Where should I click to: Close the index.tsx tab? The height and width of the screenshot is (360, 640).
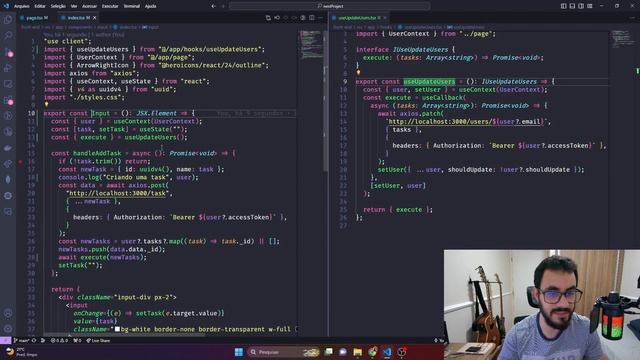[x=95, y=18]
